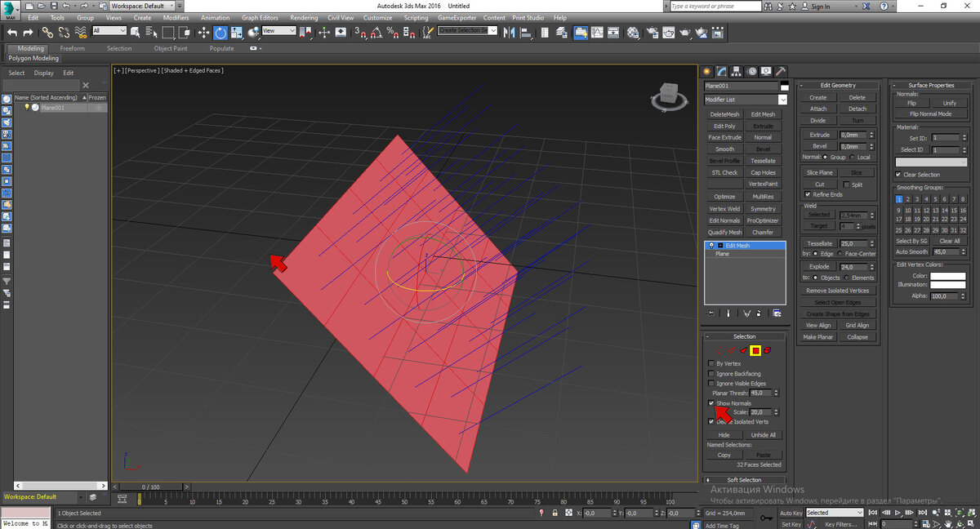This screenshot has height=529, width=980.
Task: Open the Graph Editors menu
Action: [x=261, y=17]
